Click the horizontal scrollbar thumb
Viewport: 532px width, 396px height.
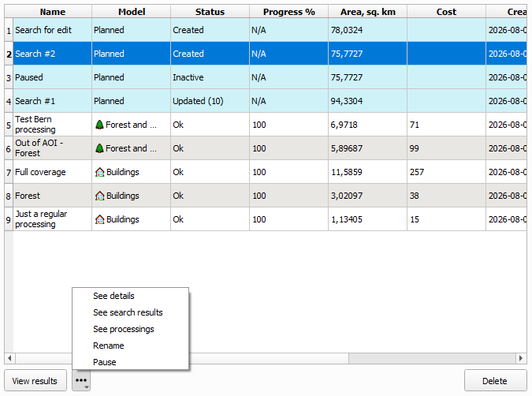click(432, 358)
